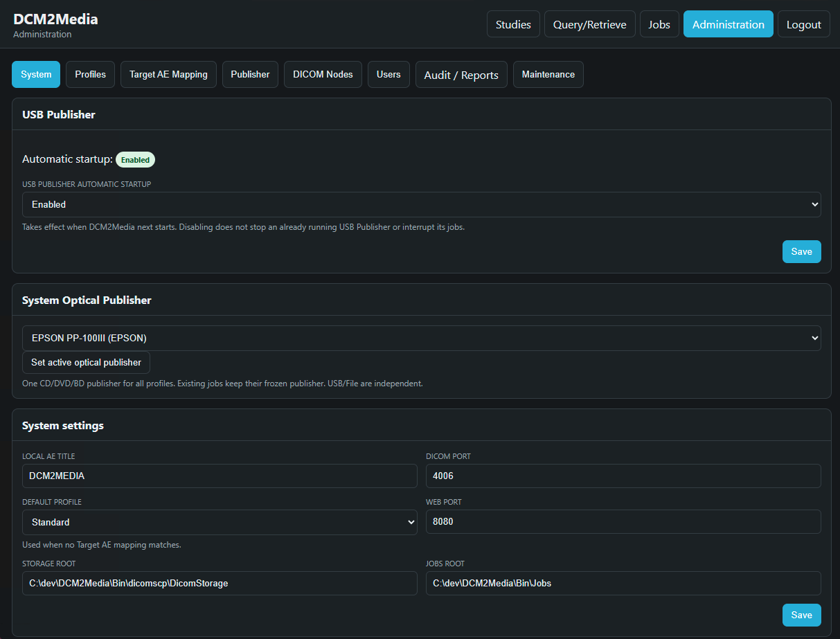Screen dimensions: 840x639
Task: Save the System settings
Action: (x=801, y=615)
